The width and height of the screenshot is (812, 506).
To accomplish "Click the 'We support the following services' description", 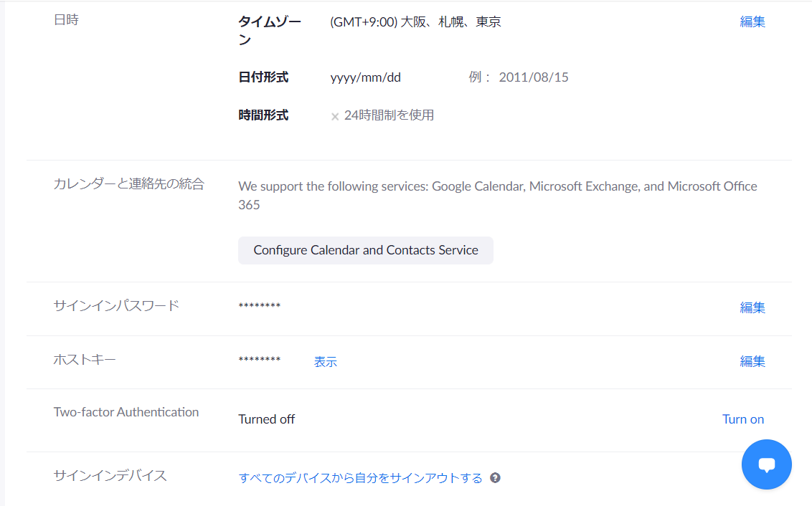I will (x=498, y=196).
